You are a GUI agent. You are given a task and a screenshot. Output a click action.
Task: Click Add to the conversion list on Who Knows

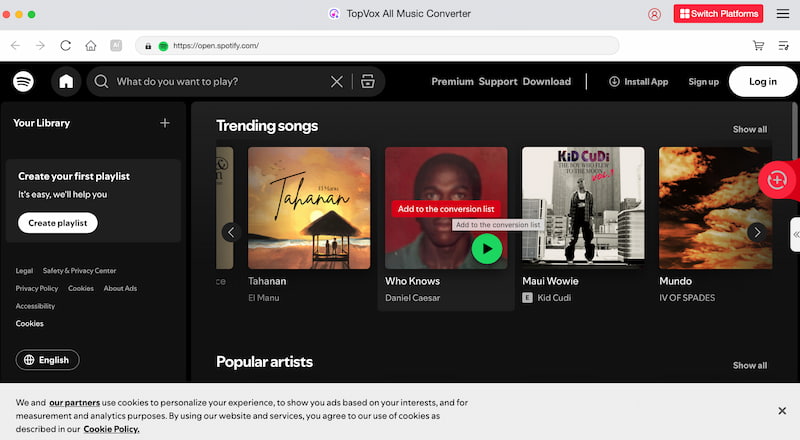[446, 209]
